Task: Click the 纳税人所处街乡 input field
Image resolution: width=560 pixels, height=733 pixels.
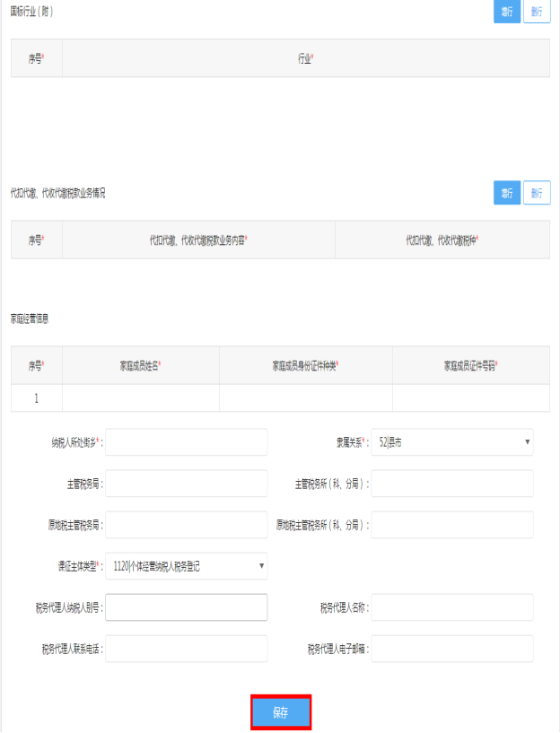Action: [187, 442]
